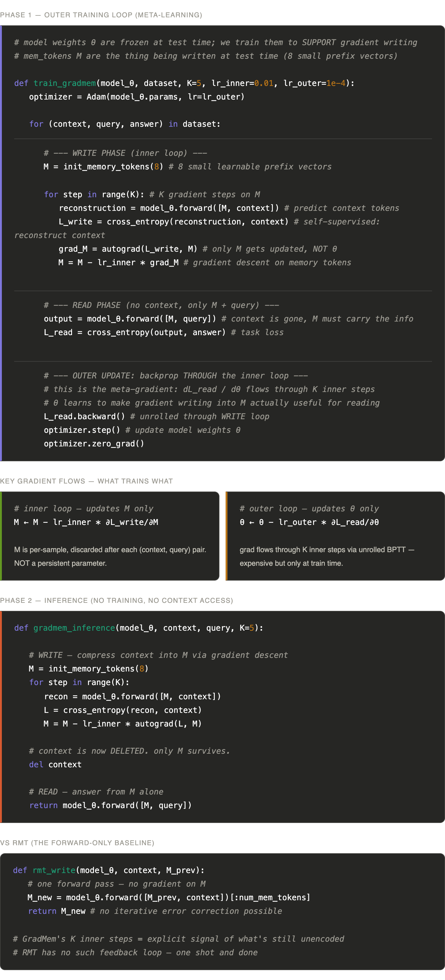The width and height of the screenshot is (445, 980).
Task: Click the 'PHASE 1 — OUTER TRAINING LOOP' heading
Action: point(101,15)
